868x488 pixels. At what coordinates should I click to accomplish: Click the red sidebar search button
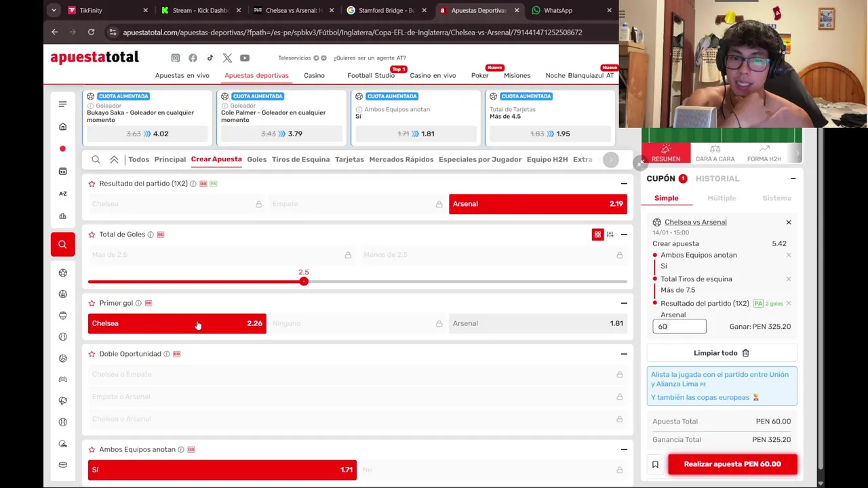pos(62,244)
